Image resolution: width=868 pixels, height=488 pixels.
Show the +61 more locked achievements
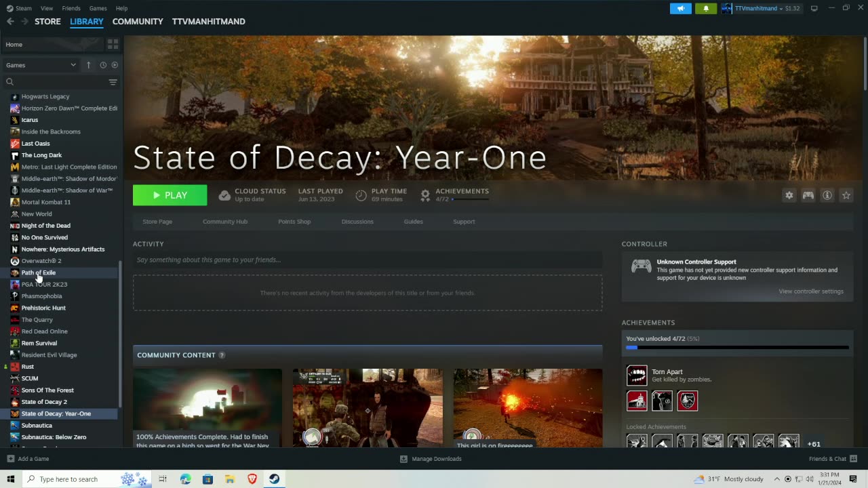tap(814, 444)
